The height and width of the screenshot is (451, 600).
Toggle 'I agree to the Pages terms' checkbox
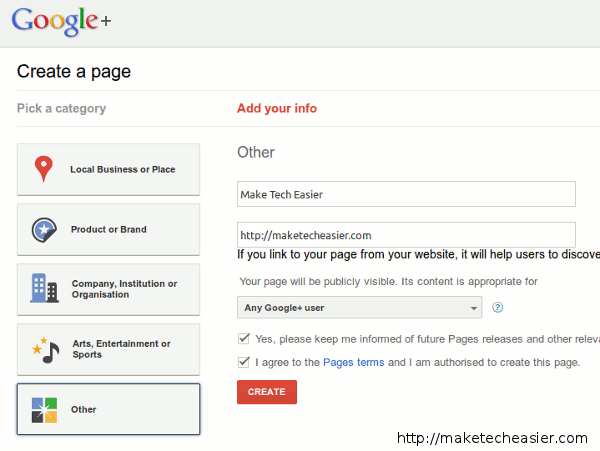point(244,362)
